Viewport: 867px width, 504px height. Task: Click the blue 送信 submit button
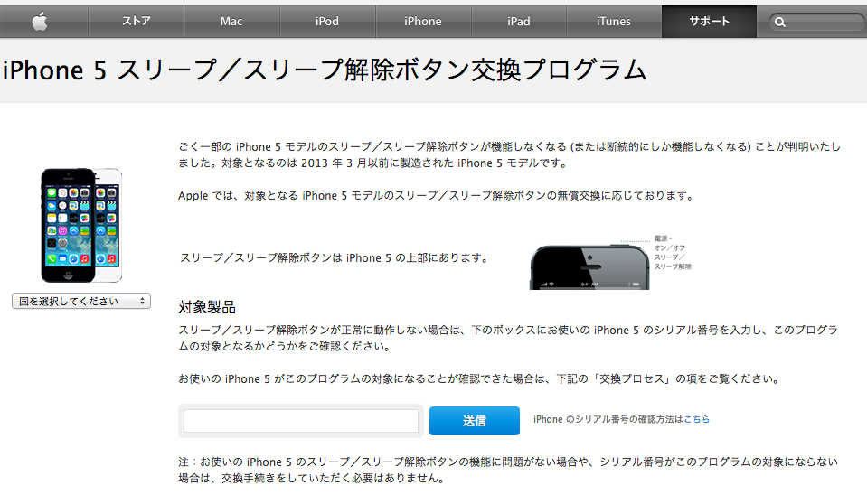click(475, 421)
